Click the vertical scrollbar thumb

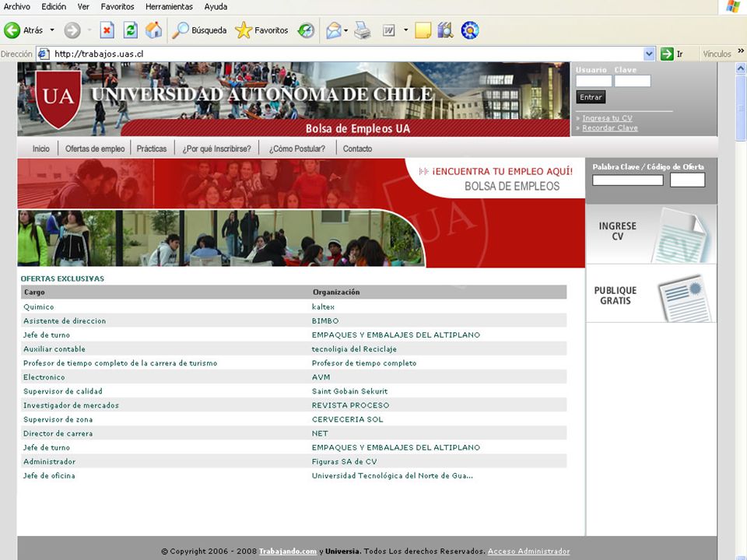pyautogui.click(x=741, y=107)
